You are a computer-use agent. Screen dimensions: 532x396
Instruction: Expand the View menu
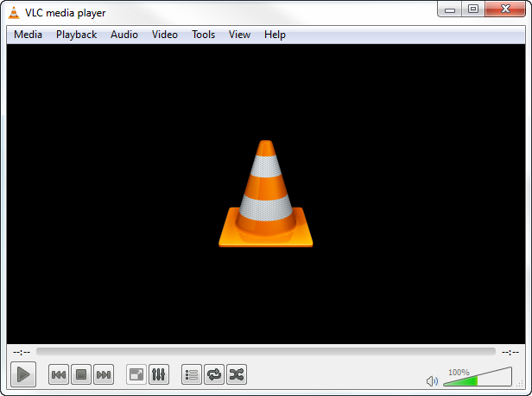point(239,35)
